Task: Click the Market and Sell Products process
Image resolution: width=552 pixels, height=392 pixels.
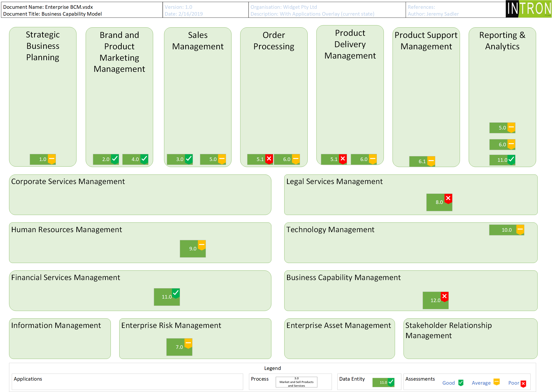Action: (296, 382)
